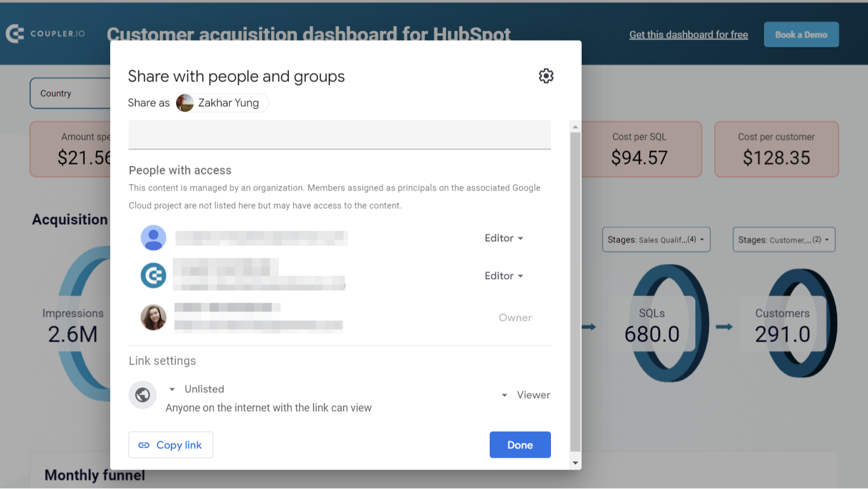Click the generic blue user avatar icon
The height and width of the screenshot is (489, 868).
(153, 238)
